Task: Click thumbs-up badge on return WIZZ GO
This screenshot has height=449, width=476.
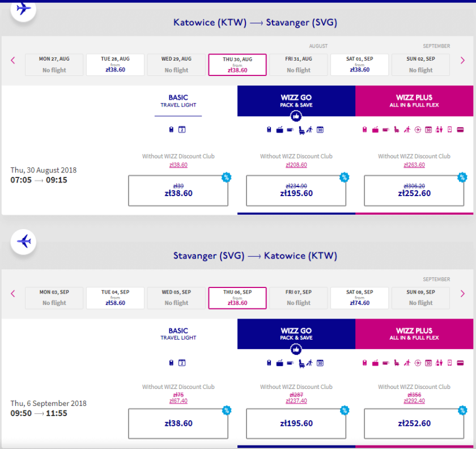Action: (x=296, y=349)
